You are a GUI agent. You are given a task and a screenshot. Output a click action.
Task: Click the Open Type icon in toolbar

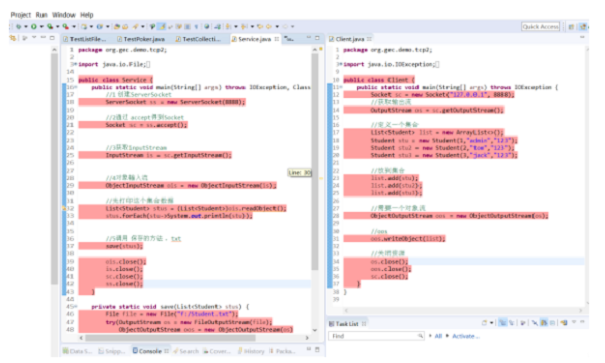point(117,27)
